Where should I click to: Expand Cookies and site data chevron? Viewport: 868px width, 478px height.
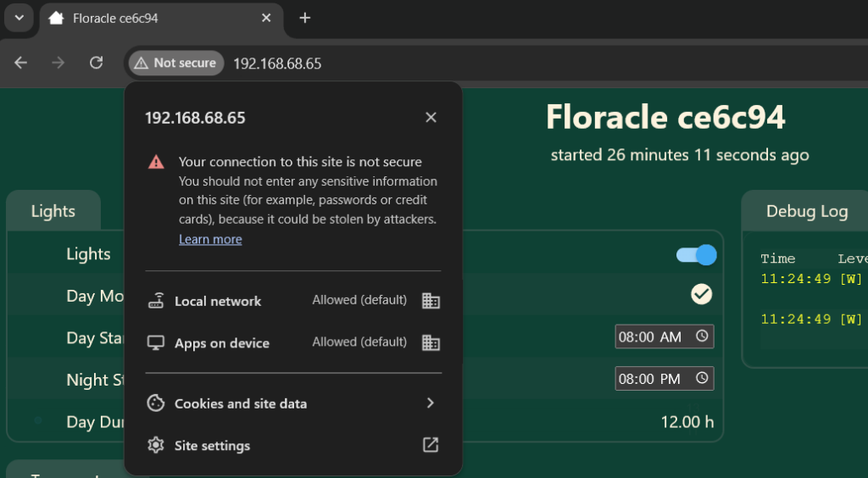[x=430, y=403]
